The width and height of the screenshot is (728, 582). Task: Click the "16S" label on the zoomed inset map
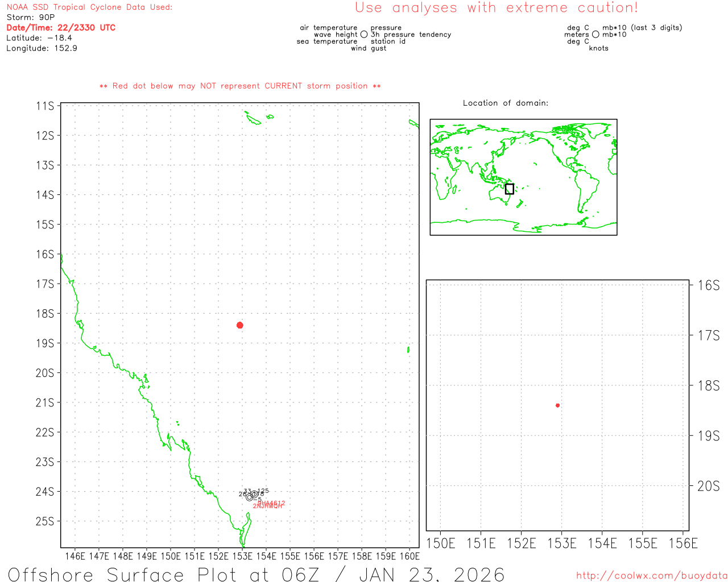[x=709, y=285]
